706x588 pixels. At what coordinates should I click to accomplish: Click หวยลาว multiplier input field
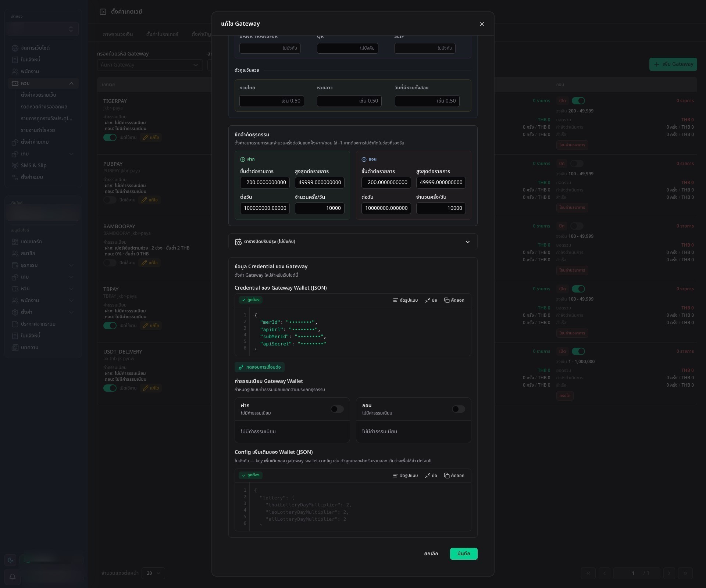point(349,101)
